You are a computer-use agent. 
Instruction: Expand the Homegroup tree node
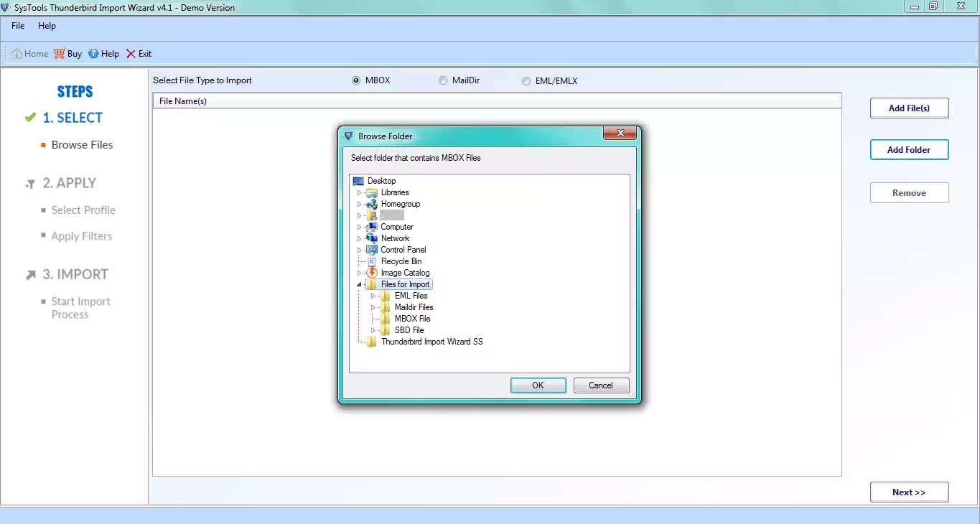pos(360,204)
